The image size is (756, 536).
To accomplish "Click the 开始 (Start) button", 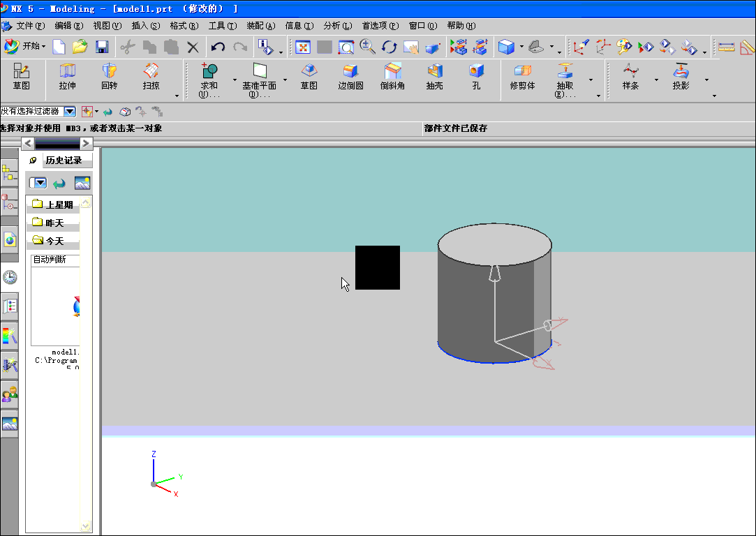I will [x=24, y=47].
